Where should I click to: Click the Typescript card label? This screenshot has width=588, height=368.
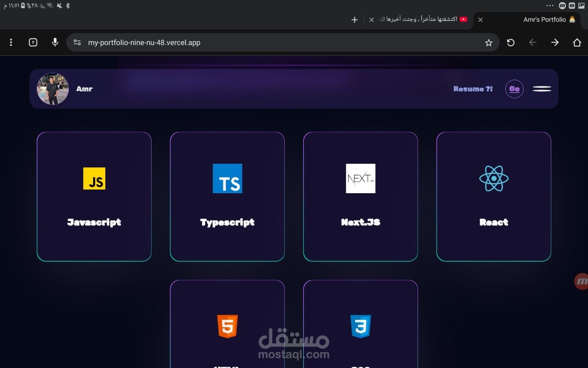pos(227,222)
